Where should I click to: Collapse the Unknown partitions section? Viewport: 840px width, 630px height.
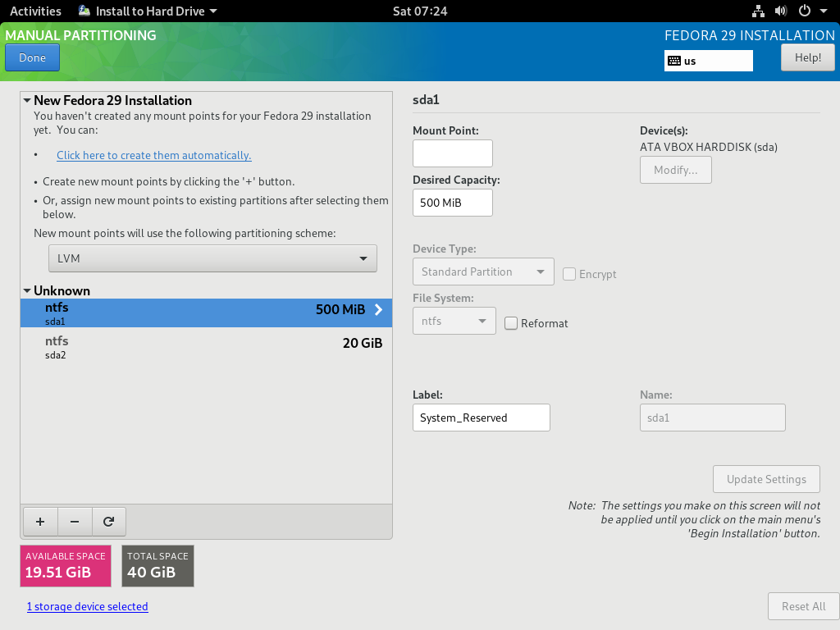pos(27,290)
